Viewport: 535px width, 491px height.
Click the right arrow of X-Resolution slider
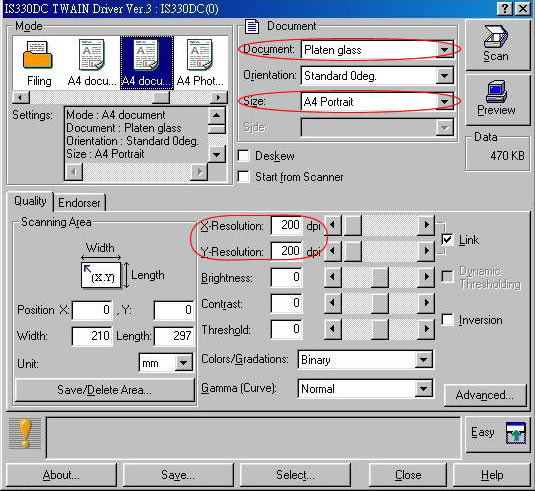click(x=426, y=225)
